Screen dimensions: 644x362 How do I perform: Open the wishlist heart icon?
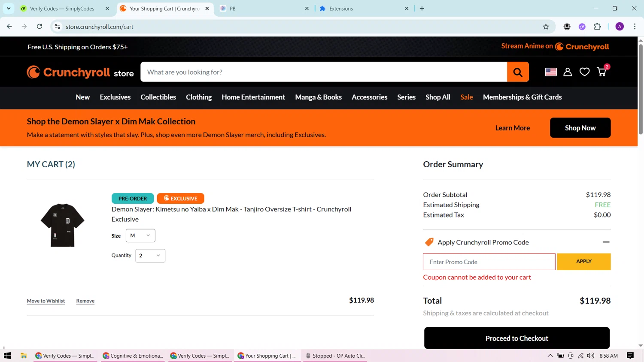click(584, 72)
